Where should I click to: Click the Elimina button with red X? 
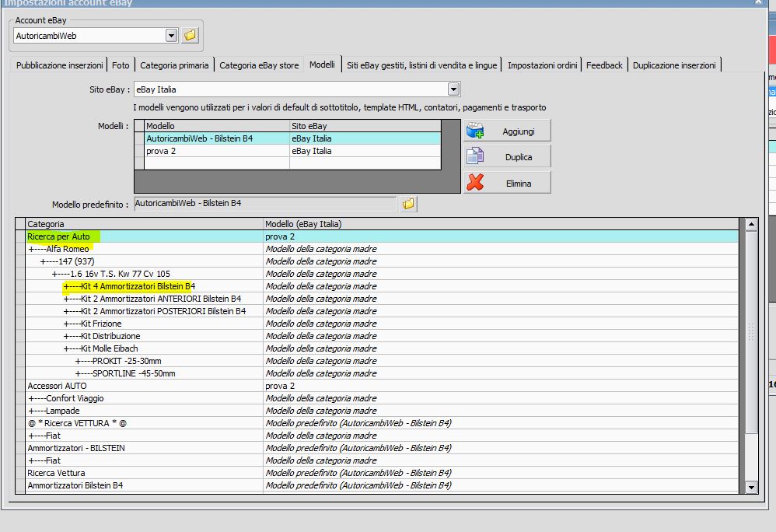[x=507, y=184]
